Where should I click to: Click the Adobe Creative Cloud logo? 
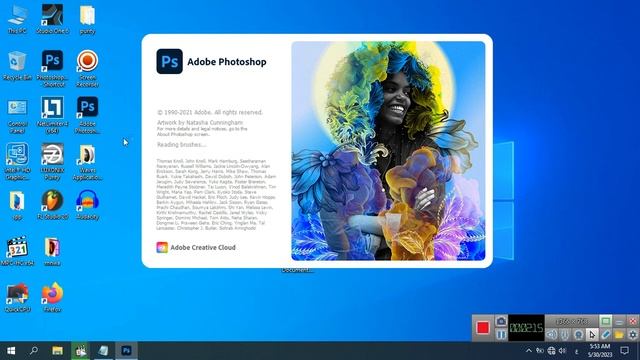click(162, 247)
